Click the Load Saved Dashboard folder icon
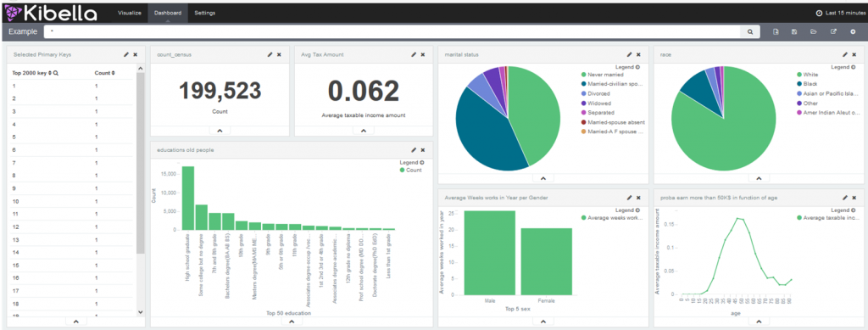This screenshot has height=330, width=868. [x=813, y=32]
